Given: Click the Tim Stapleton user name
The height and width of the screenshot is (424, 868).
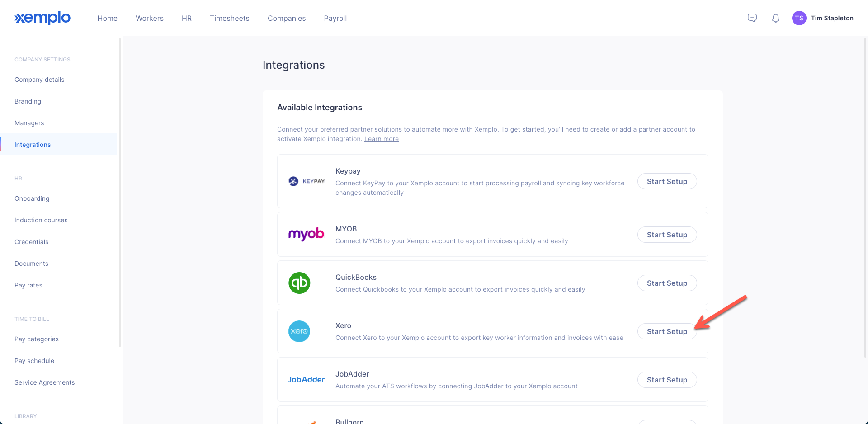Looking at the screenshot, I should point(832,18).
